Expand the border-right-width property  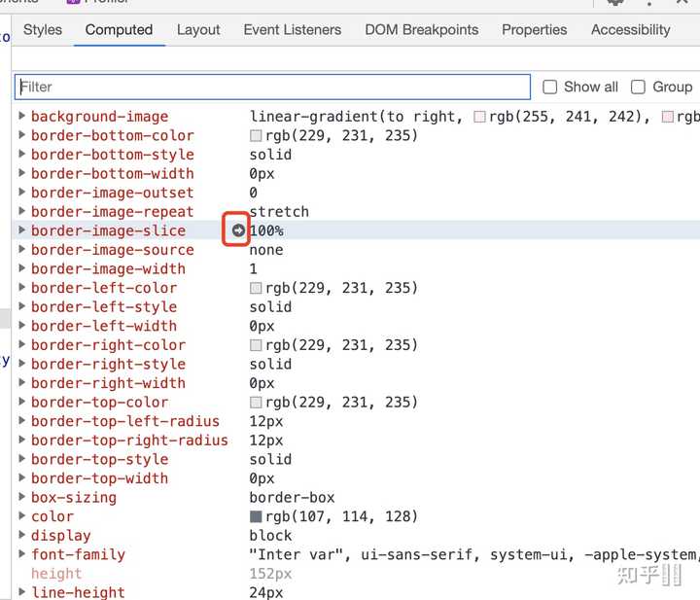21,382
